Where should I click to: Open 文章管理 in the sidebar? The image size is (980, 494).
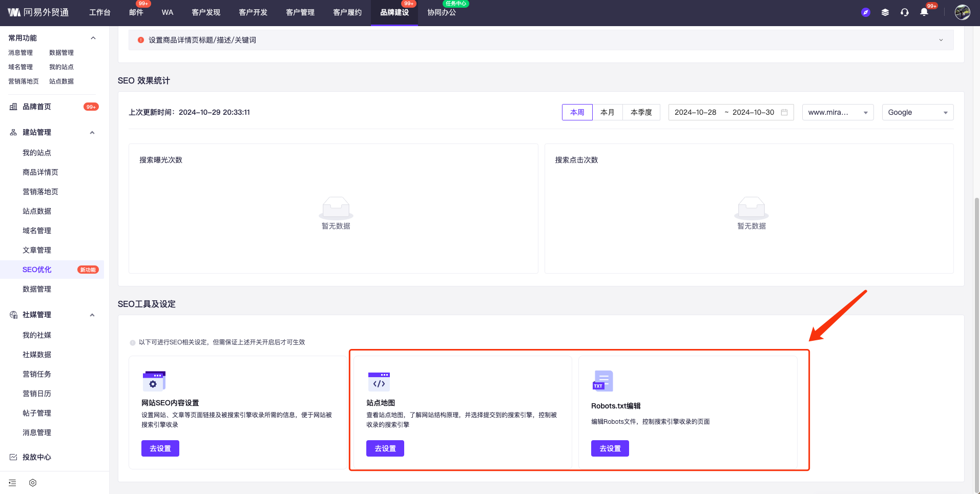pos(37,250)
